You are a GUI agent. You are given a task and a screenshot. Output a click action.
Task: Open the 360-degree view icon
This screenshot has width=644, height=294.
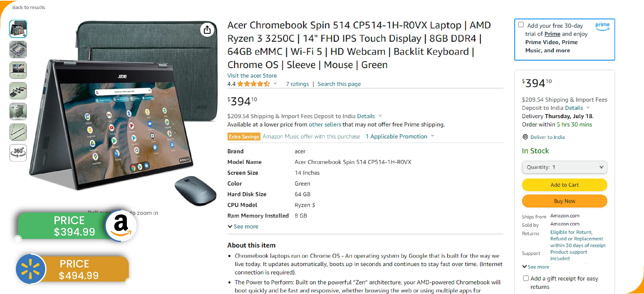tap(18, 152)
